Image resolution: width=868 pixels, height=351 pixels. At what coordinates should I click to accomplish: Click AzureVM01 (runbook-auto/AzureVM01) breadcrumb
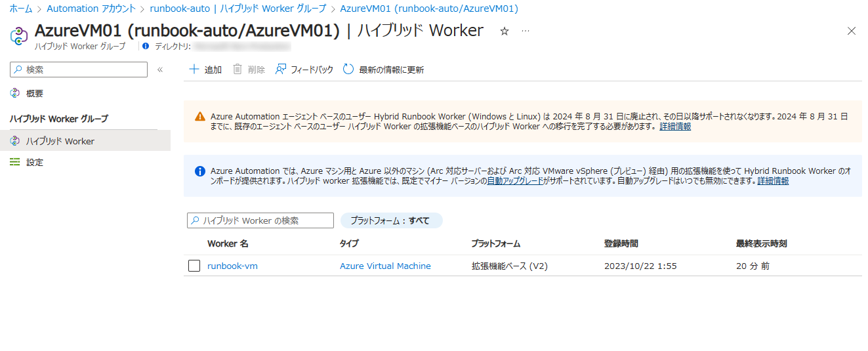(x=429, y=9)
